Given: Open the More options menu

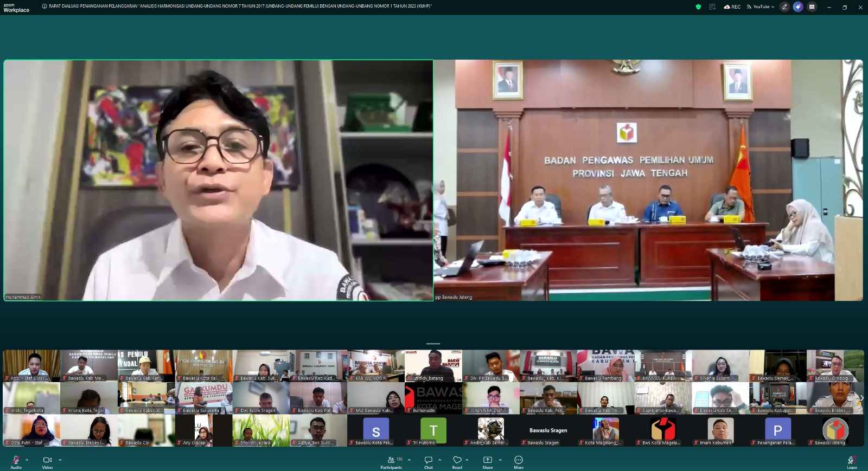Looking at the screenshot, I should click(x=519, y=461).
